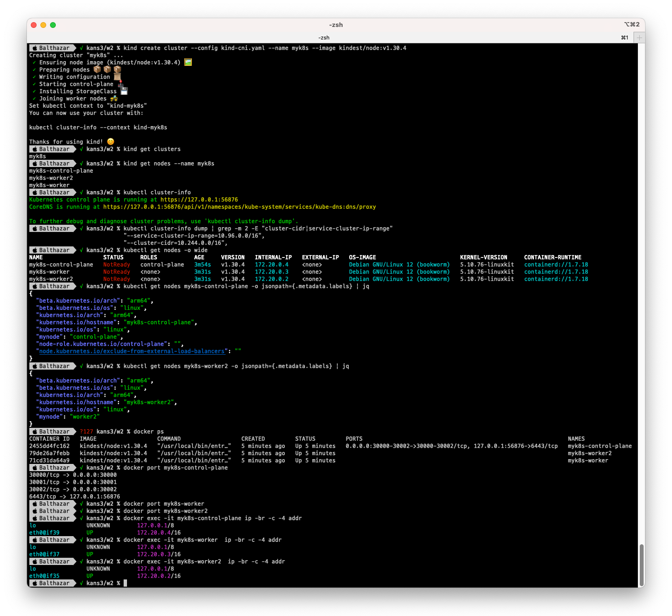Click the OS-IMAGE column header
This screenshot has width=672, height=616.
click(x=363, y=257)
